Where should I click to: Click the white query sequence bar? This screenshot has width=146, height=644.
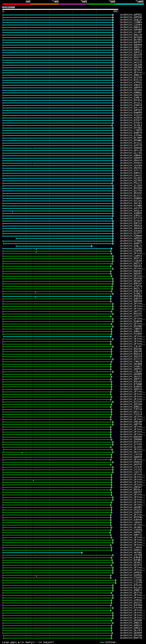click(x=60, y=9)
